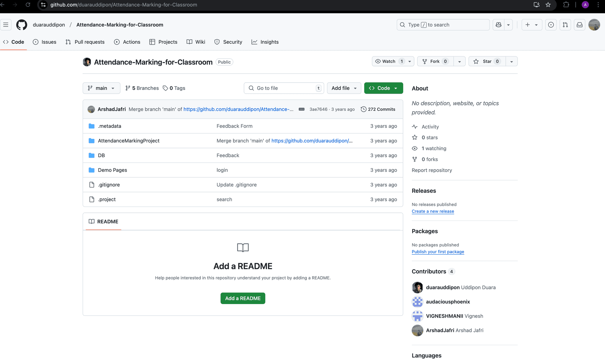Open the 1 watching link
605x364 pixels.
(x=429, y=149)
